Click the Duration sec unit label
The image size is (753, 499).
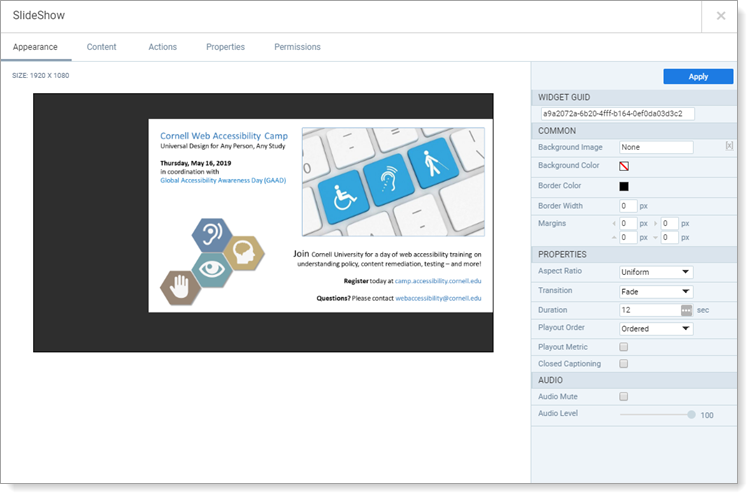coord(703,310)
